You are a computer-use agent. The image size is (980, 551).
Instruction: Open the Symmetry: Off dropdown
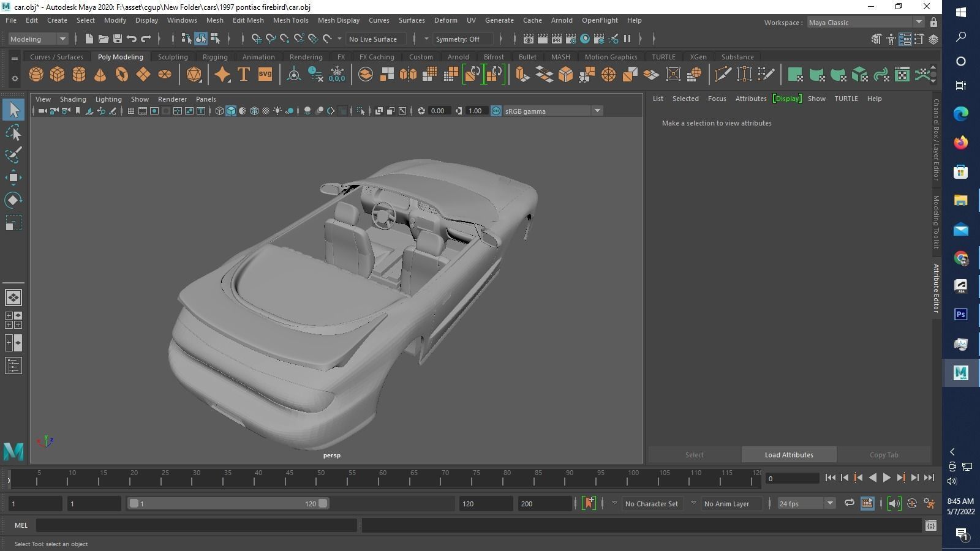pos(462,39)
